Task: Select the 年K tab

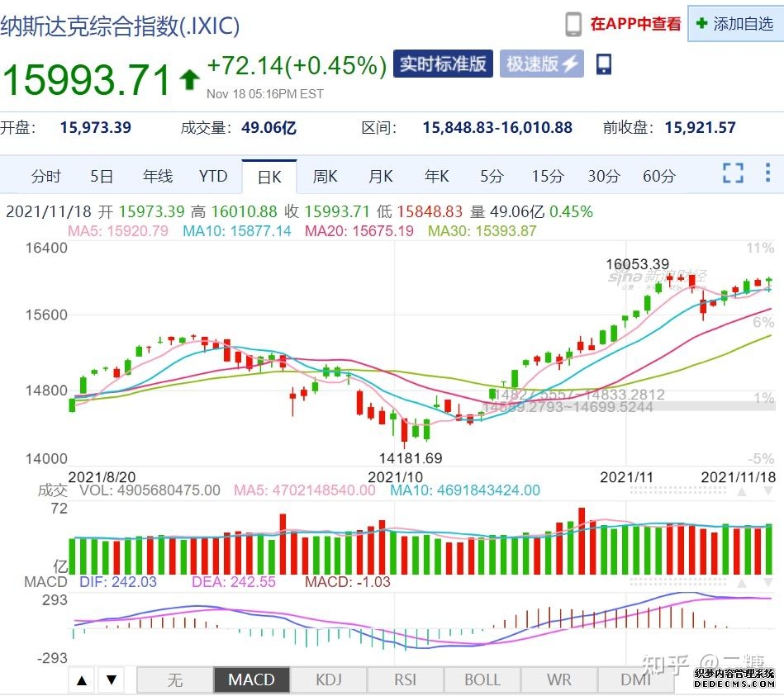Action: 436,177
